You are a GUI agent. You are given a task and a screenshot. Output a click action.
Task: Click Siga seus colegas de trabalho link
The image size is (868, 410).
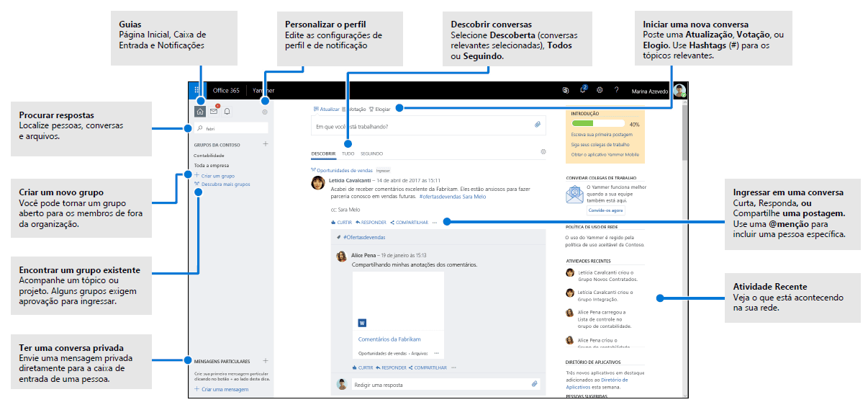(x=600, y=144)
